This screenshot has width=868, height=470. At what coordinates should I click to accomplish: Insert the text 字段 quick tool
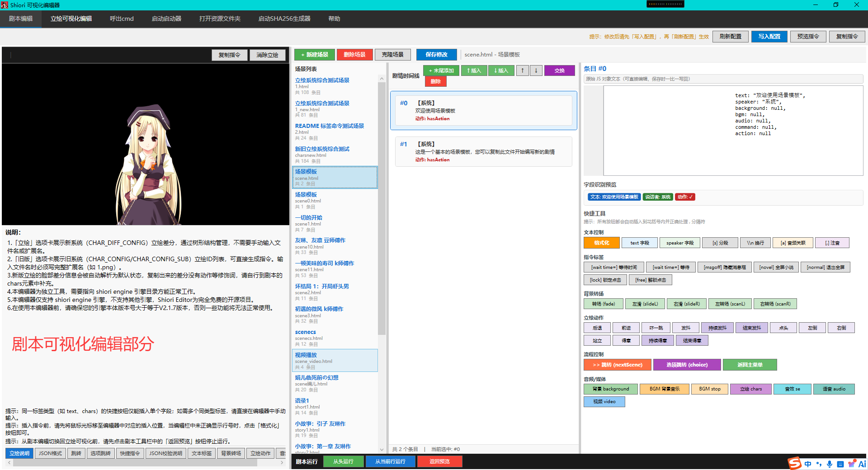(639, 243)
